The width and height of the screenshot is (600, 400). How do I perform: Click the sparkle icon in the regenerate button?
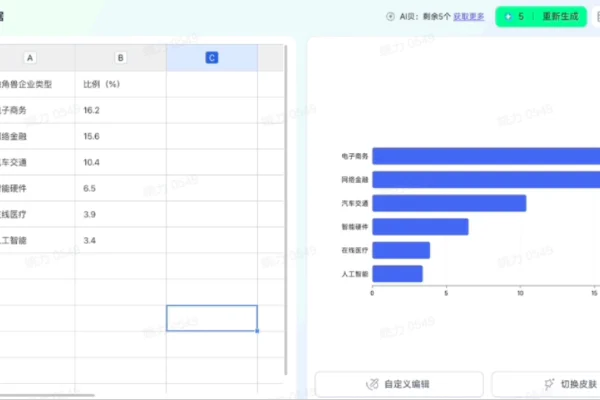coord(508,16)
